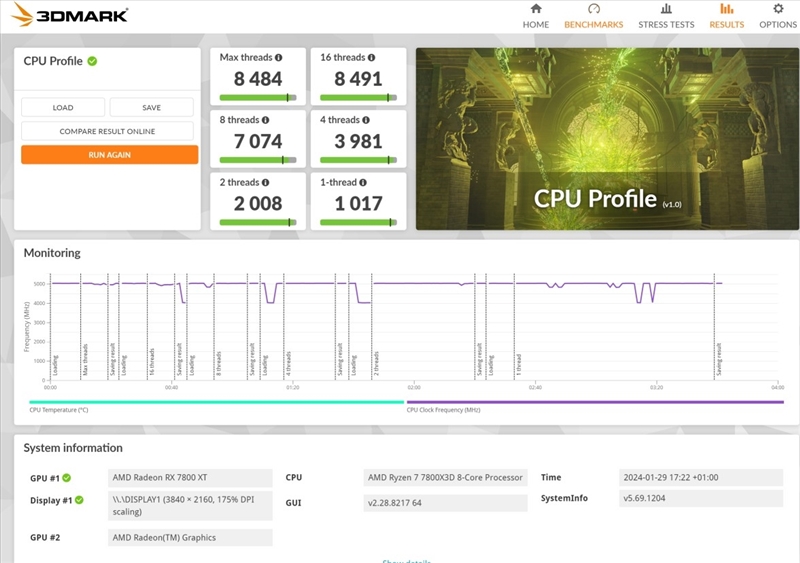This screenshot has width=800, height=563.
Task: Click the 3DMark logo
Action: [69, 14]
